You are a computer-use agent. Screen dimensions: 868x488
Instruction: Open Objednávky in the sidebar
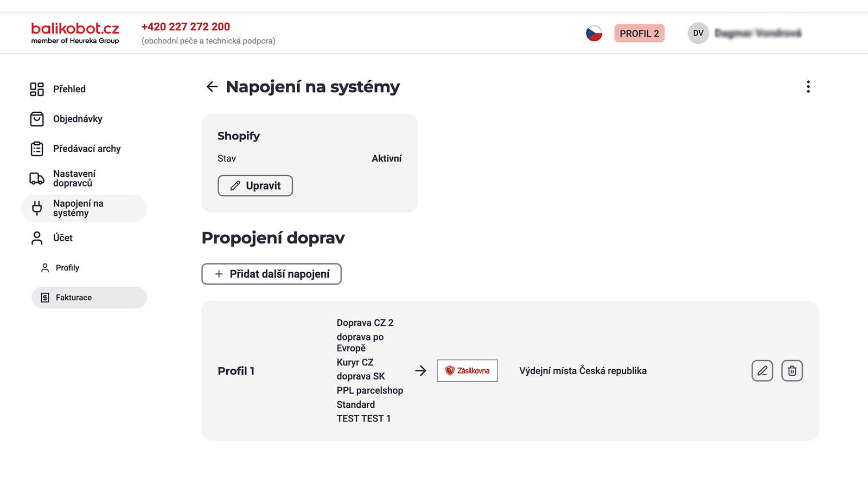[x=78, y=119]
